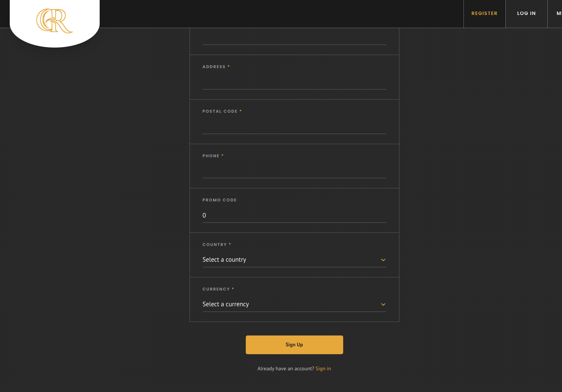Viewport: 562px width, 392px height.
Task: Click the chevron arrow on the Country selector
Action: coord(383,260)
